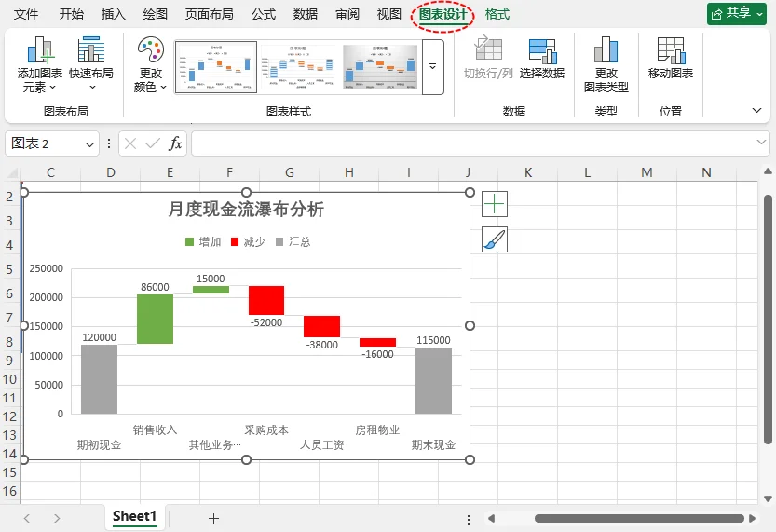Select the third gray gradient chart style
The height and width of the screenshot is (532, 776).
tap(380, 67)
